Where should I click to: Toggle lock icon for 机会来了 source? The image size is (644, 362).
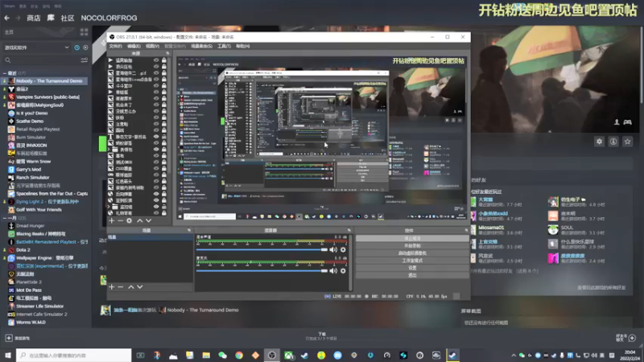[x=164, y=105]
